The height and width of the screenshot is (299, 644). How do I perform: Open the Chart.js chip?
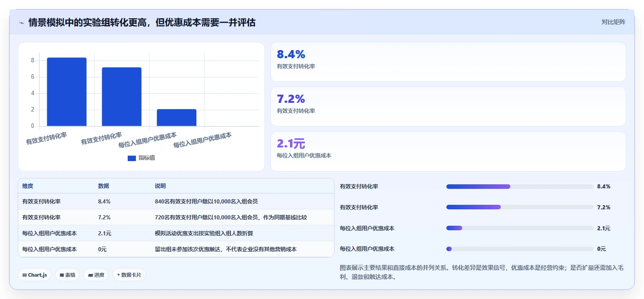(x=35, y=275)
